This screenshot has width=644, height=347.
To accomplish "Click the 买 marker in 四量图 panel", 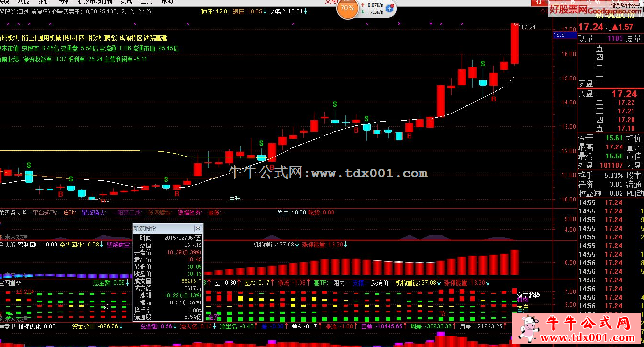I will tap(106, 306).
